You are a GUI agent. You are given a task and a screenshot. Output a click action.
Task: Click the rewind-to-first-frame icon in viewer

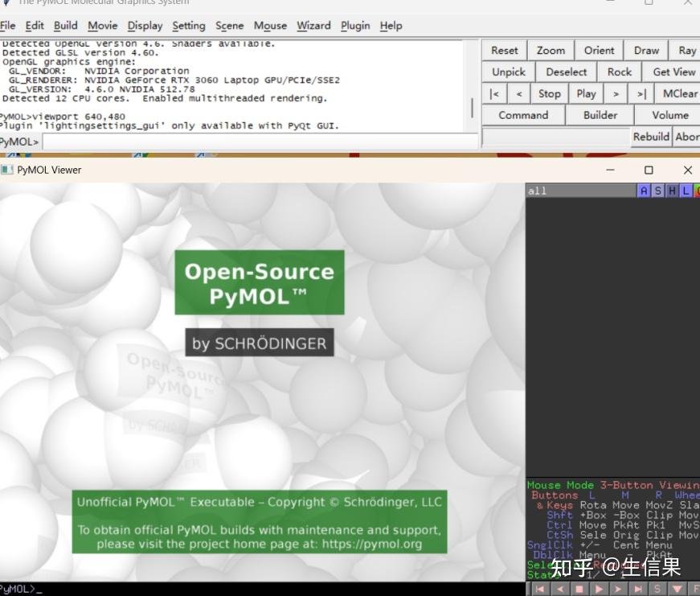tap(540, 589)
